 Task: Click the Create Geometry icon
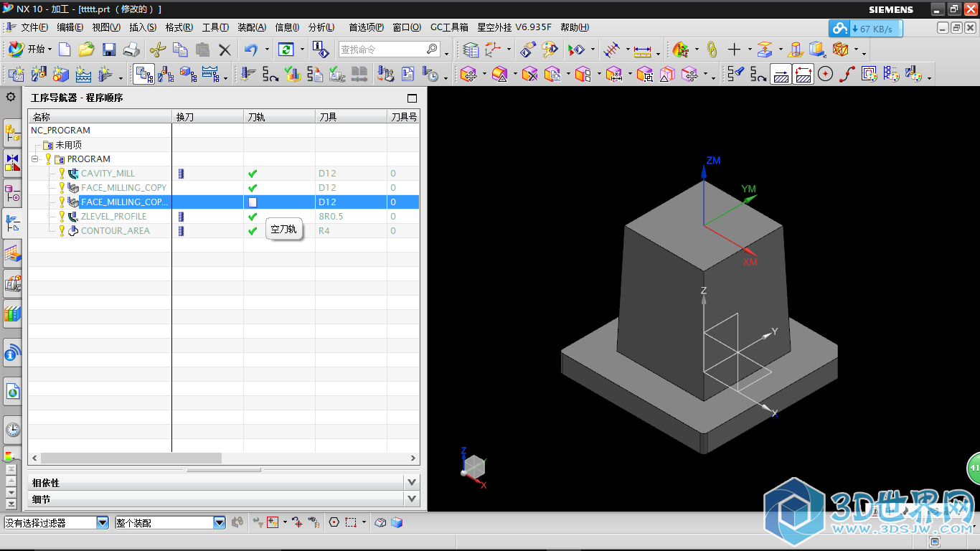(x=61, y=74)
